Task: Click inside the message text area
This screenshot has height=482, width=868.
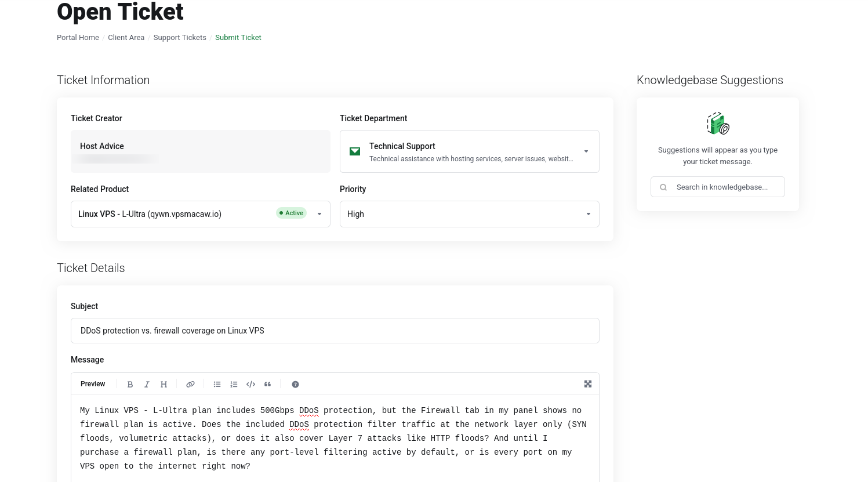Action: [x=335, y=438]
